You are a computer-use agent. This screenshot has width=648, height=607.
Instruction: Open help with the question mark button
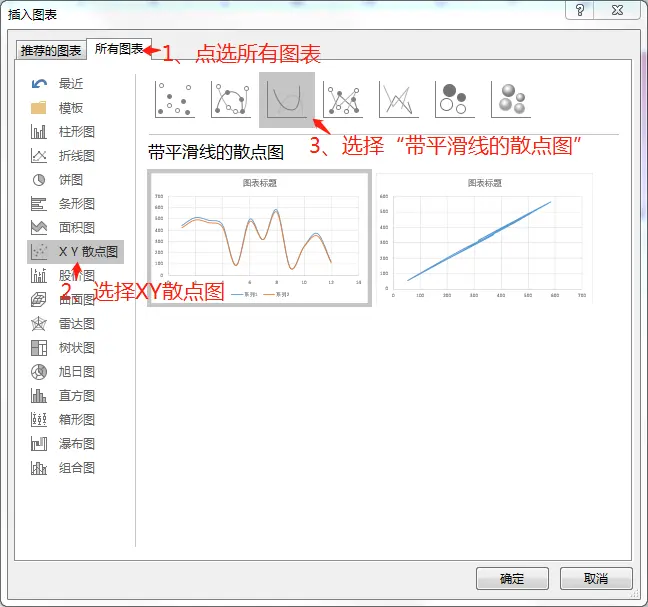[579, 10]
